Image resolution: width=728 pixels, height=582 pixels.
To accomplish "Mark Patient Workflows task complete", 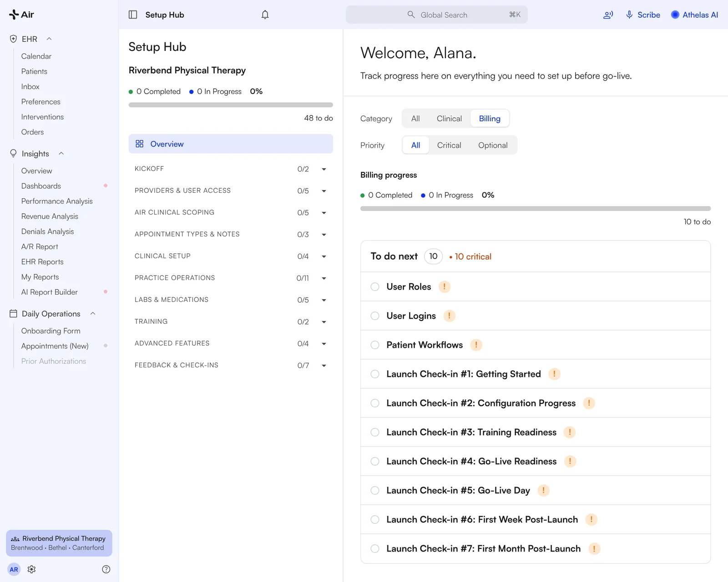I will pos(375,345).
